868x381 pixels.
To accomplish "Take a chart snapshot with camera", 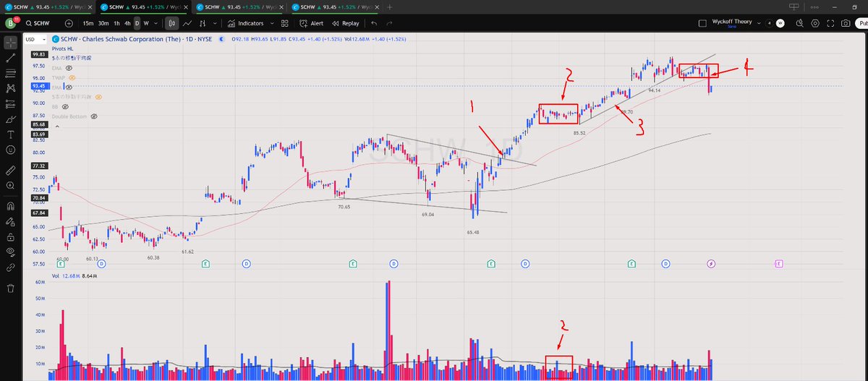I will coord(846,23).
